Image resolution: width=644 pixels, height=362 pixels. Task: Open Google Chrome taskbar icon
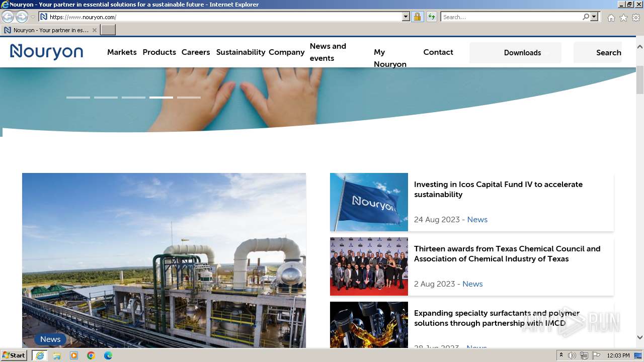[x=91, y=355]
